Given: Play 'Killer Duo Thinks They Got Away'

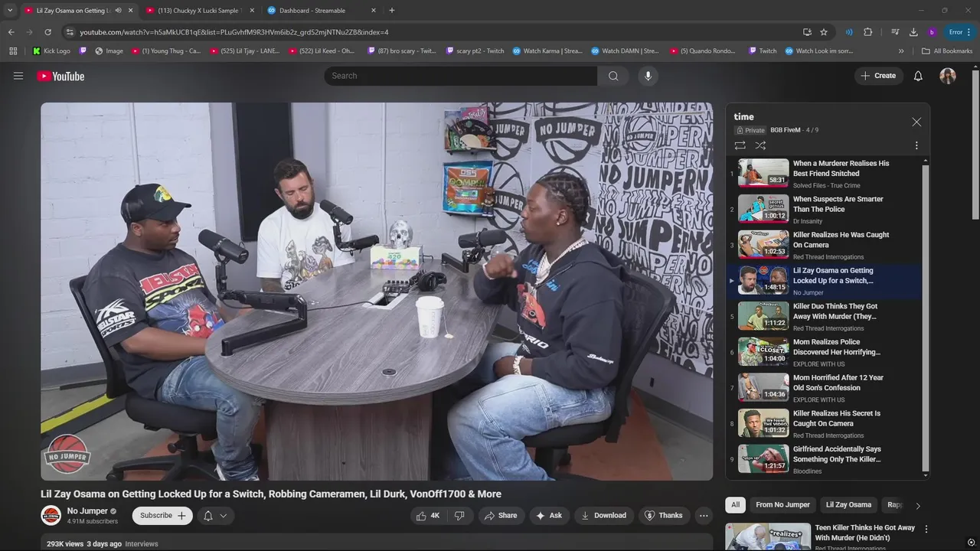Looking at the screenshot, I should (x=825, y=317).
